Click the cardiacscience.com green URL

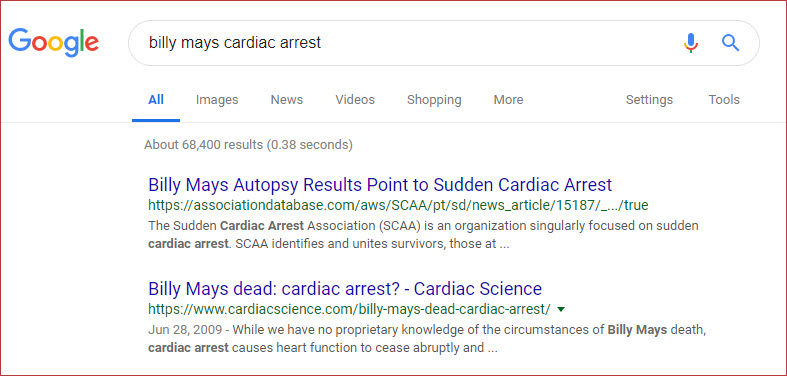click(x=349, y=309)
